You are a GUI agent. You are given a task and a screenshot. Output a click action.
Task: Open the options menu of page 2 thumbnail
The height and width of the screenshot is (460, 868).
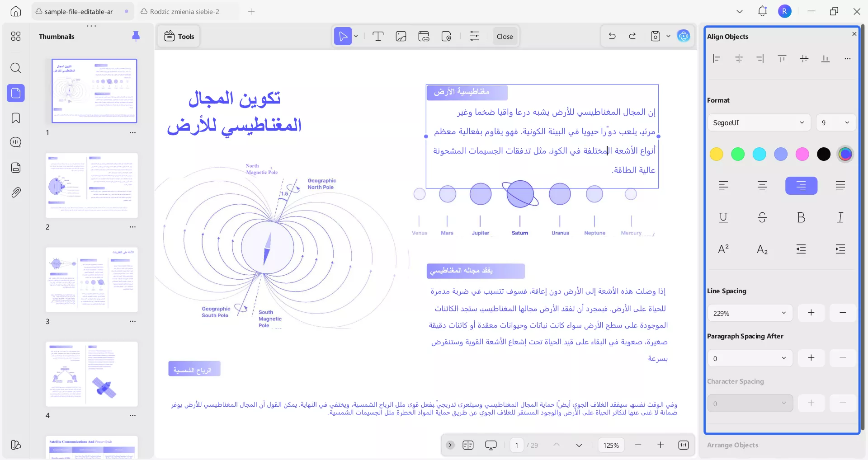coord(132,227)
